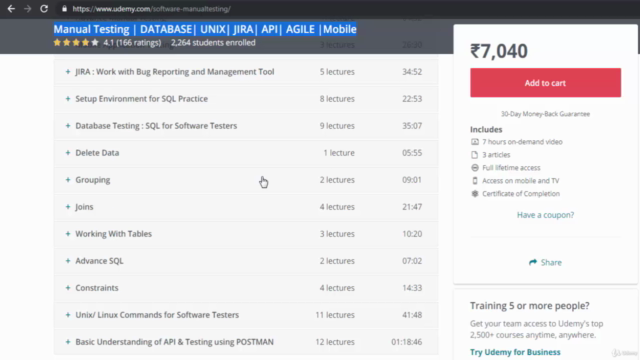
Task: Click the mobile icon beside Access on mobile
Action: tap(474, 180)
